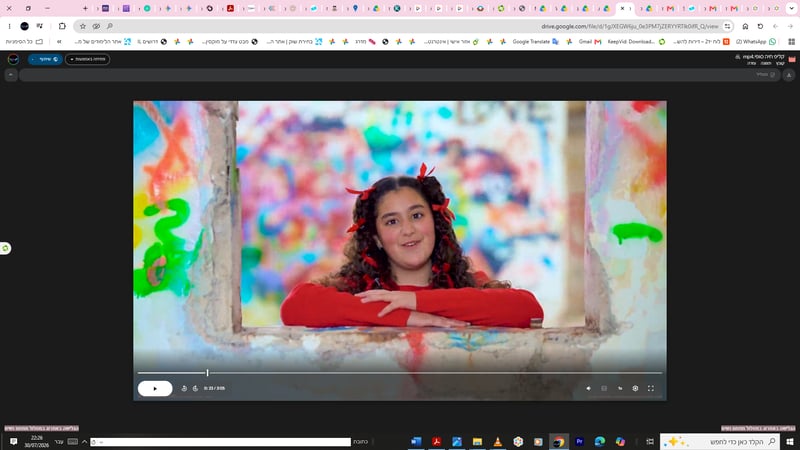This screenshot has height=450, width=800.
Task: Open the Google Translate bookmark
Action: (x=536, y=42)
